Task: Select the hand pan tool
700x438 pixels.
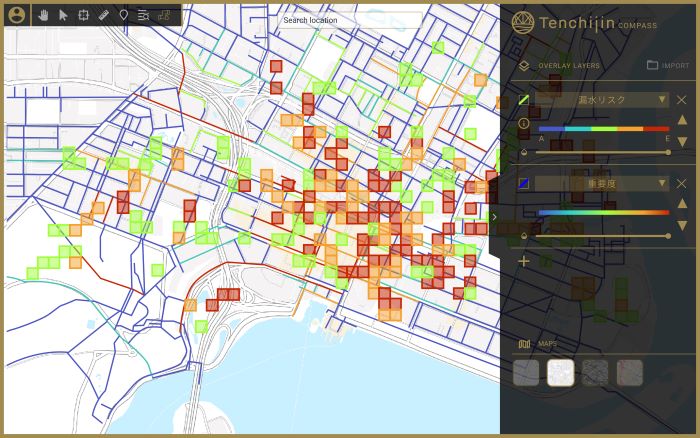Action: click(x=44, y=16)
